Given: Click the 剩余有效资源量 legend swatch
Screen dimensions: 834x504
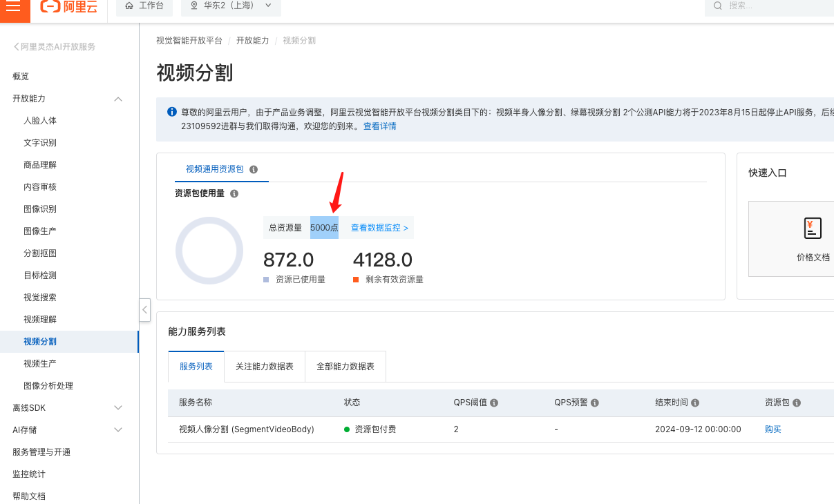Looking at the screenshot, I should pyautogui.click(x=356, y=280).
